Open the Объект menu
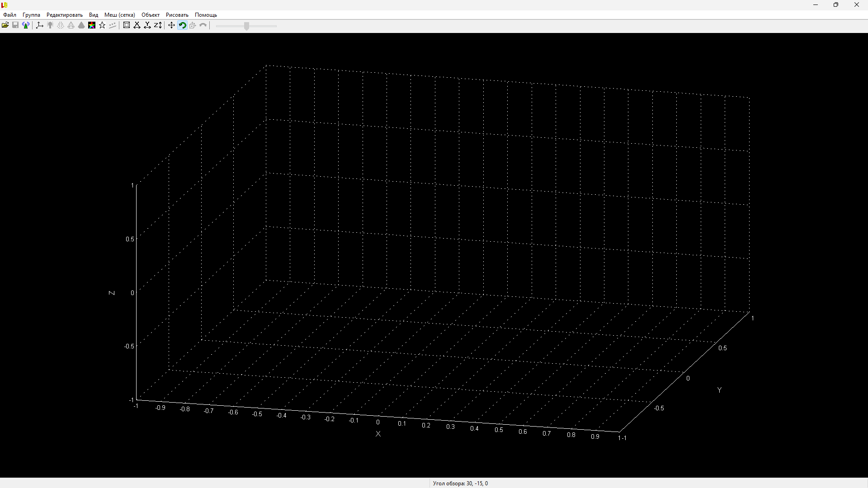 point(151,15)
